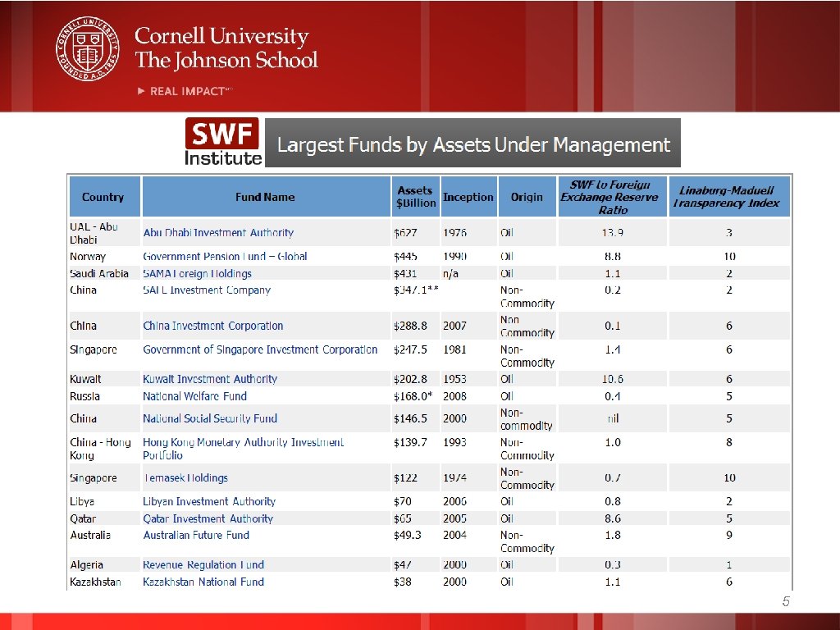Open Government Pension Fund – Global link

(225, 256)
